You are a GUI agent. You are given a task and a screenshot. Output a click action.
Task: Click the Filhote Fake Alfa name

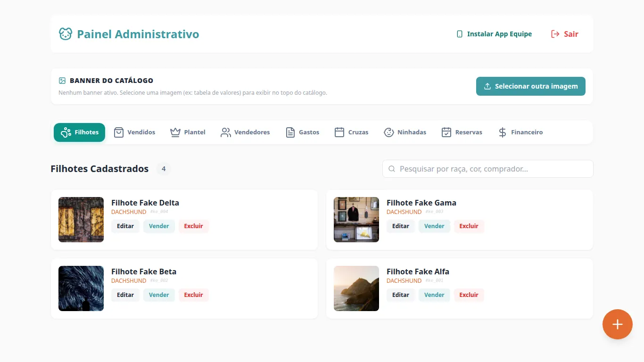pyautogui.click(x=418, y=272)
